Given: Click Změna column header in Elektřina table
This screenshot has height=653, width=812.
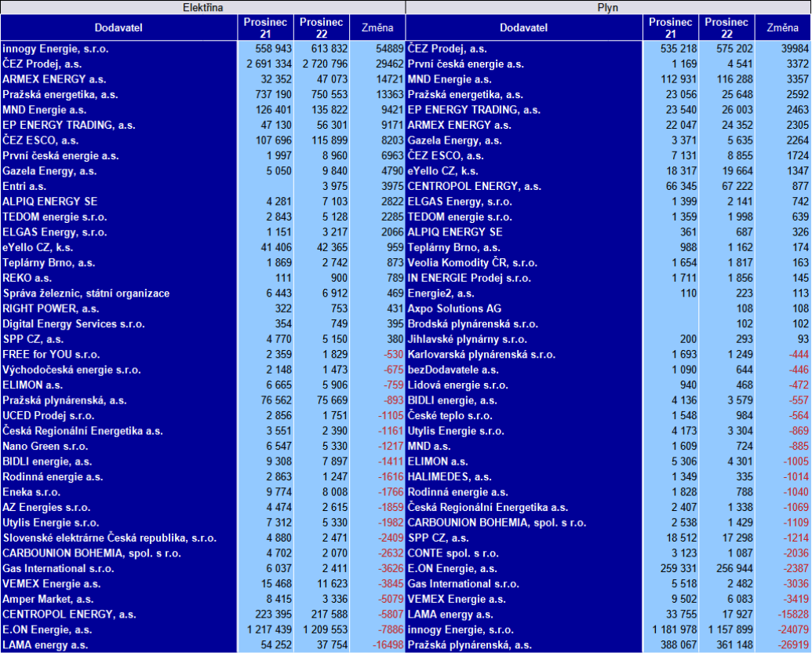Looking at the screenshot, I should pos(377,28).
